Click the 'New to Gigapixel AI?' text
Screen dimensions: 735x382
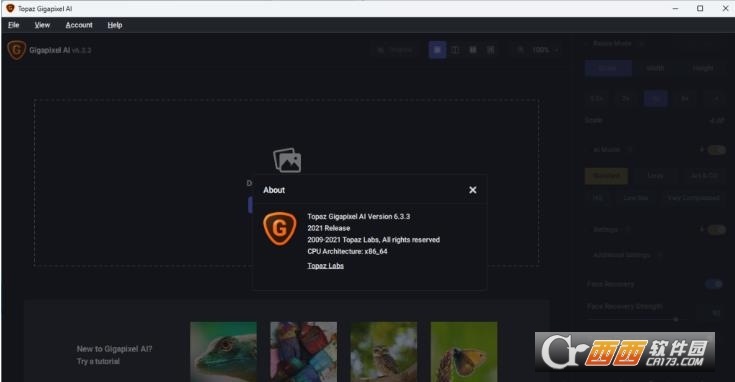coord(114,349)
